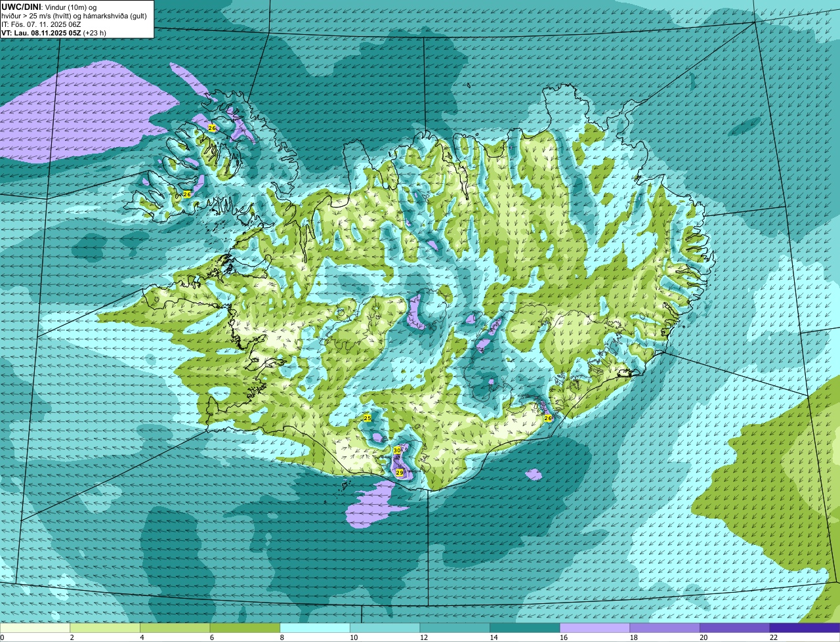840x642 pixels.
Task: Click the legend value label "22"
Action: [774, 637]
